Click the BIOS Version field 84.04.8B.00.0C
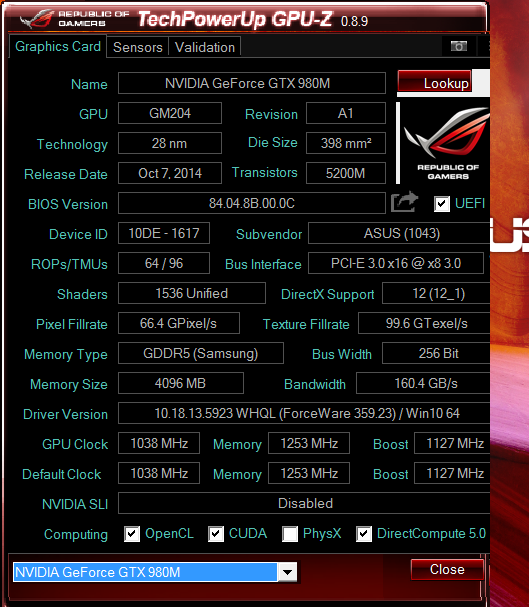 [x=252, y=203]
